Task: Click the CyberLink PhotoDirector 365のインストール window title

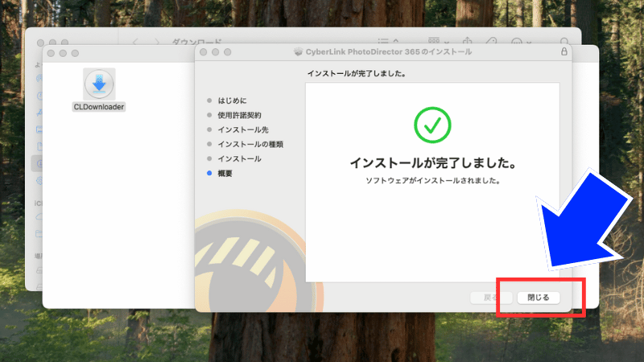Action: tap(389, 51)
